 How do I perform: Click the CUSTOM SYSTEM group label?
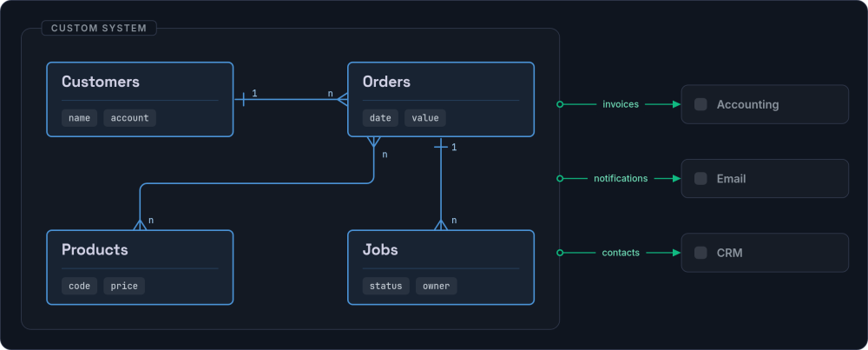point(99,28)
